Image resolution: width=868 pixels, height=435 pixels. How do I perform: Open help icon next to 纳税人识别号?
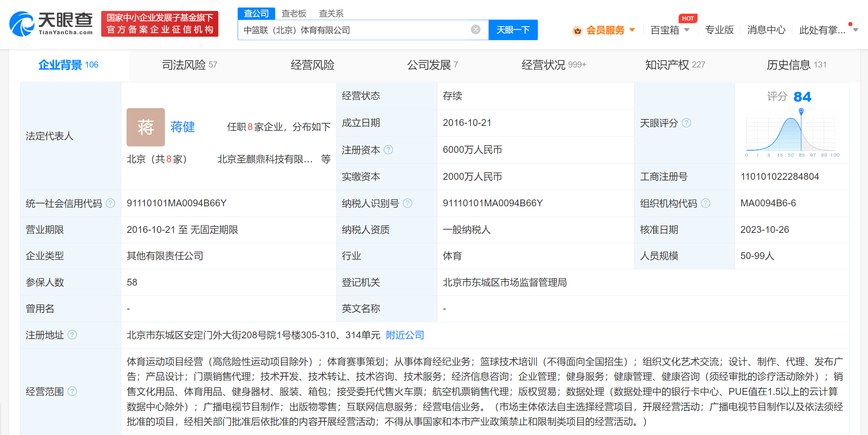pos(407,203)
